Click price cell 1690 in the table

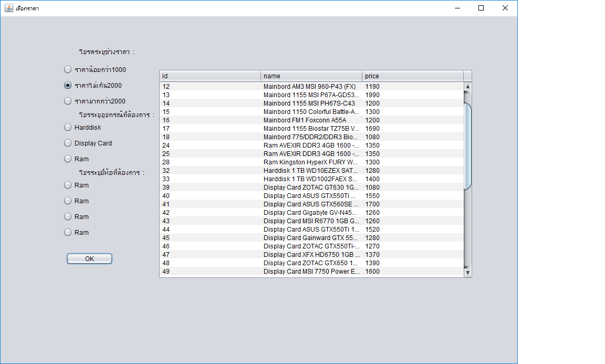pyautogui.click(x=413, y=129)
